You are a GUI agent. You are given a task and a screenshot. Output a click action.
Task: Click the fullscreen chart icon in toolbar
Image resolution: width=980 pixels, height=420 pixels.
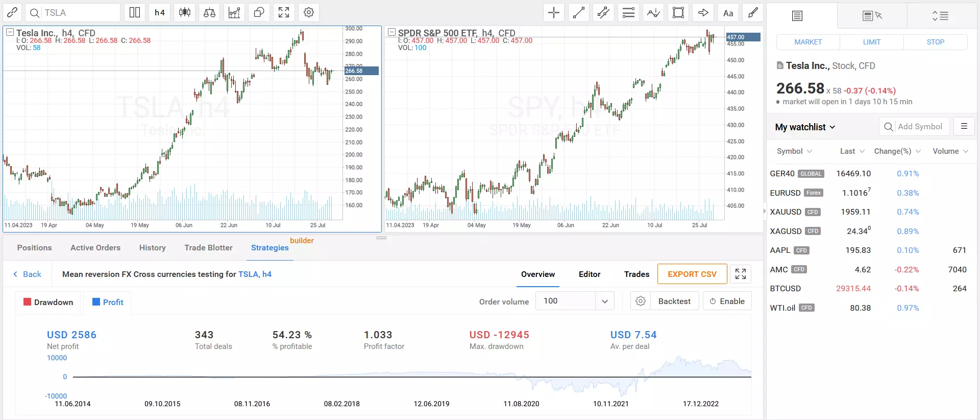284,13
